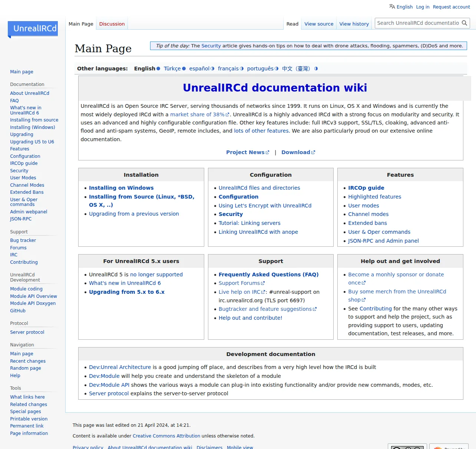Screen dimensions: 476x449
Task: Open Dev:Unreal Architecture link
Action: [x=120, y=367]
